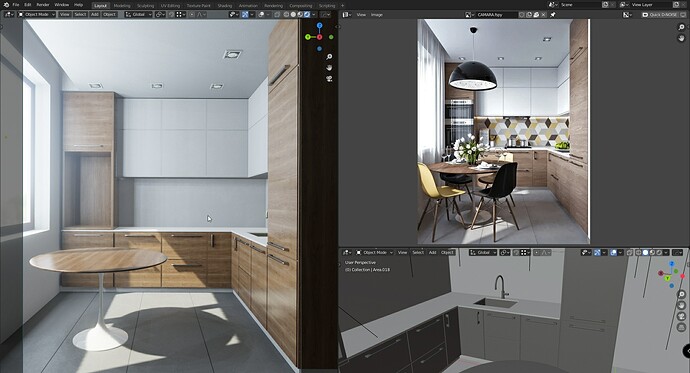Switch to the Layout workspace tab

100,6
